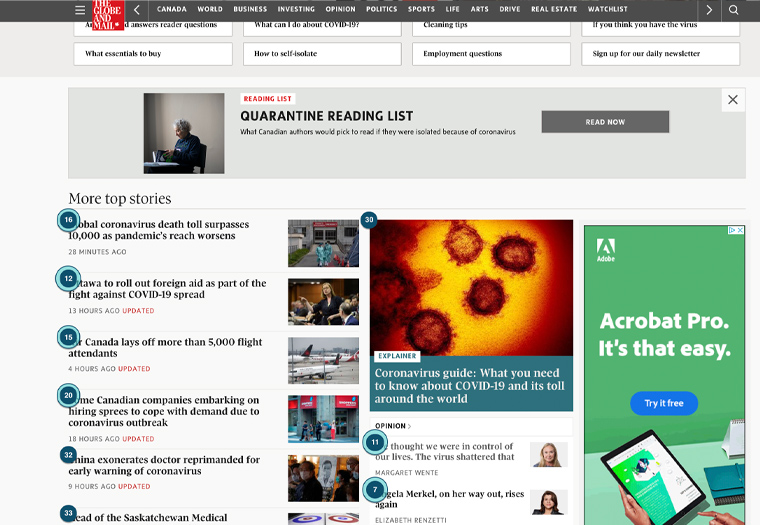Screen dimensions: 760x525
Task: Click the 'More top stories' heading
Action: tap(120, 199)
